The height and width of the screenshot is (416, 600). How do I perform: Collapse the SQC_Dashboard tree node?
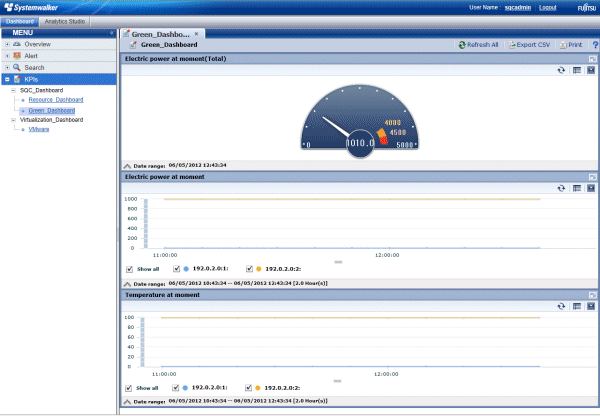(x=13, y=90)
